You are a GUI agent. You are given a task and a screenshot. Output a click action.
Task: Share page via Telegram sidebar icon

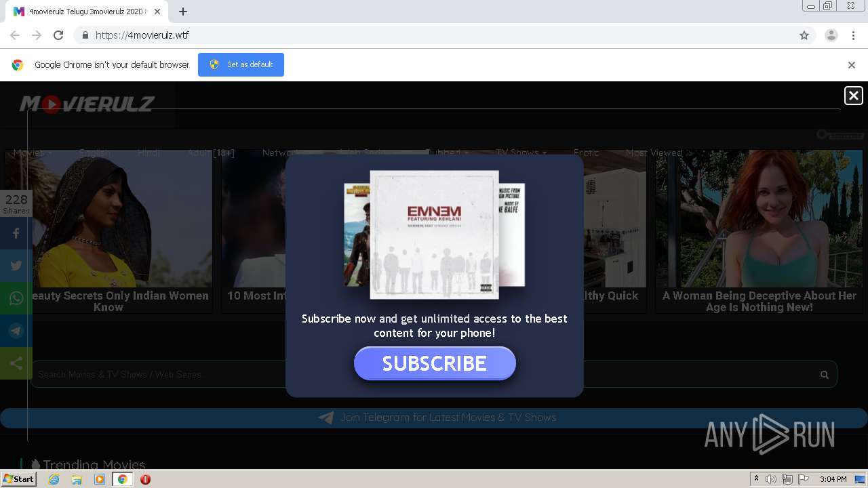(16, 331)
